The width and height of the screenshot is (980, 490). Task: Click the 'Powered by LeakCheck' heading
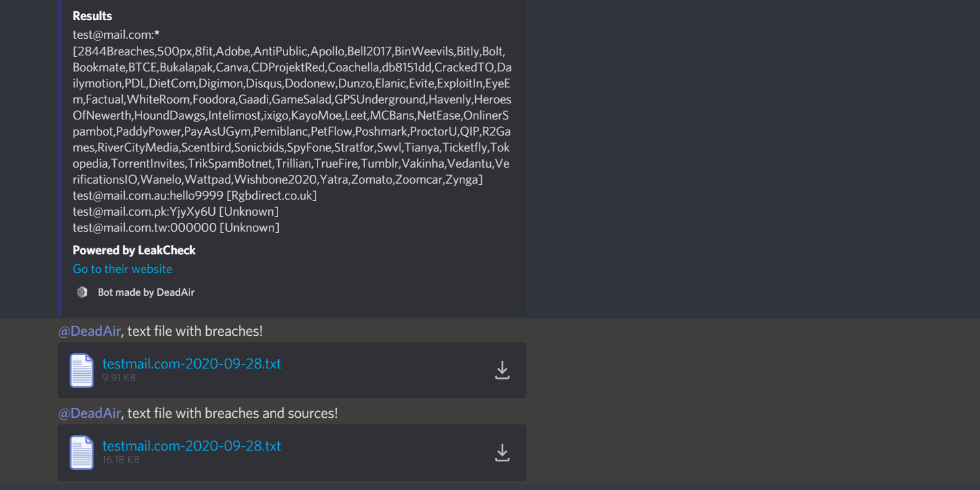(x=134, y=250)
